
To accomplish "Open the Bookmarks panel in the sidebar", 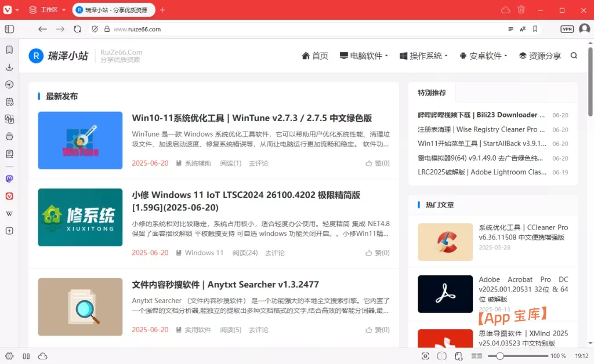I will (8, 50).
